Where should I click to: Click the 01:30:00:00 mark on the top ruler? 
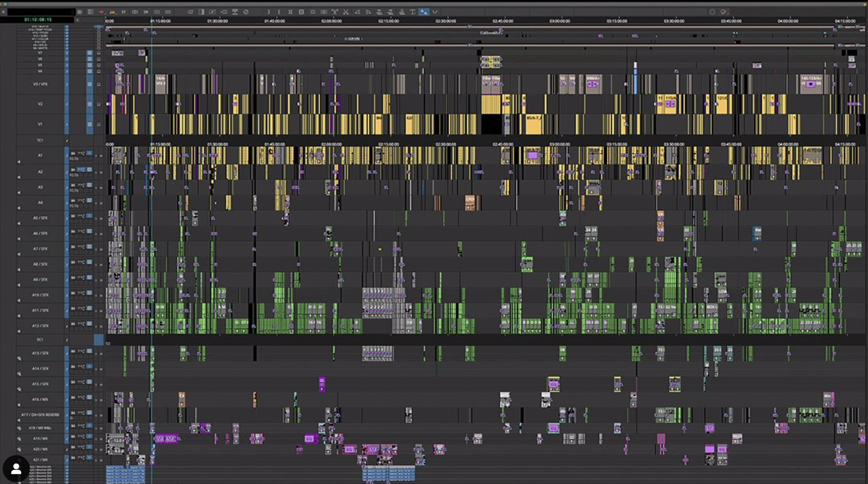217,21
